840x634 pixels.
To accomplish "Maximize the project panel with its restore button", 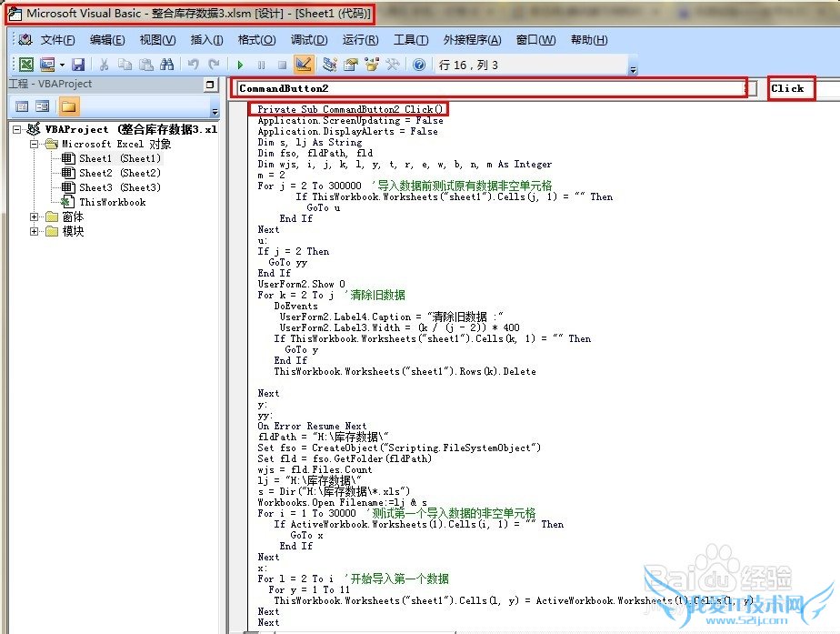I will tap(210, 85).
